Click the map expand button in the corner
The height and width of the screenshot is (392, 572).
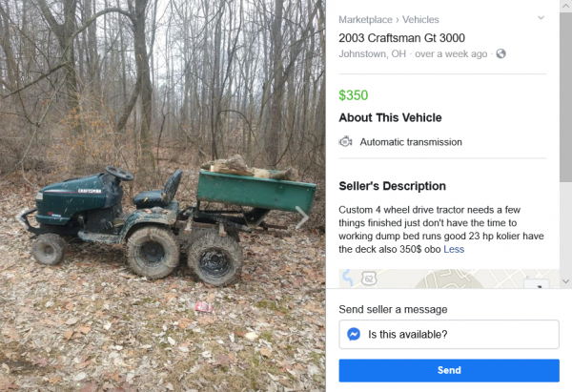click(x=536, y=283)
